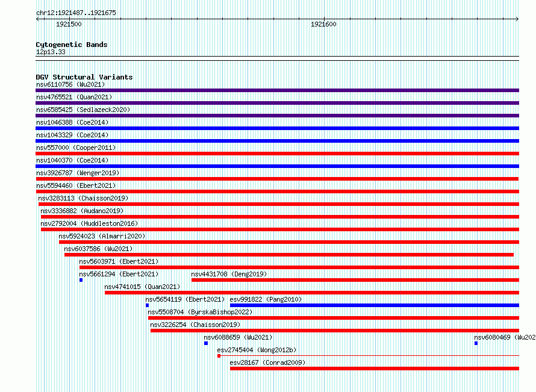The image size is (536, 392).
Task: Open the nsv5594460 (Ebert2021) label
Action: pyautogui.click(x=76, y=185)
